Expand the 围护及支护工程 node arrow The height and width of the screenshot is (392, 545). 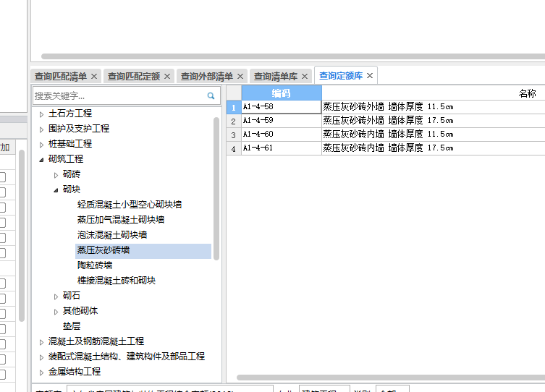coord(41,129)
